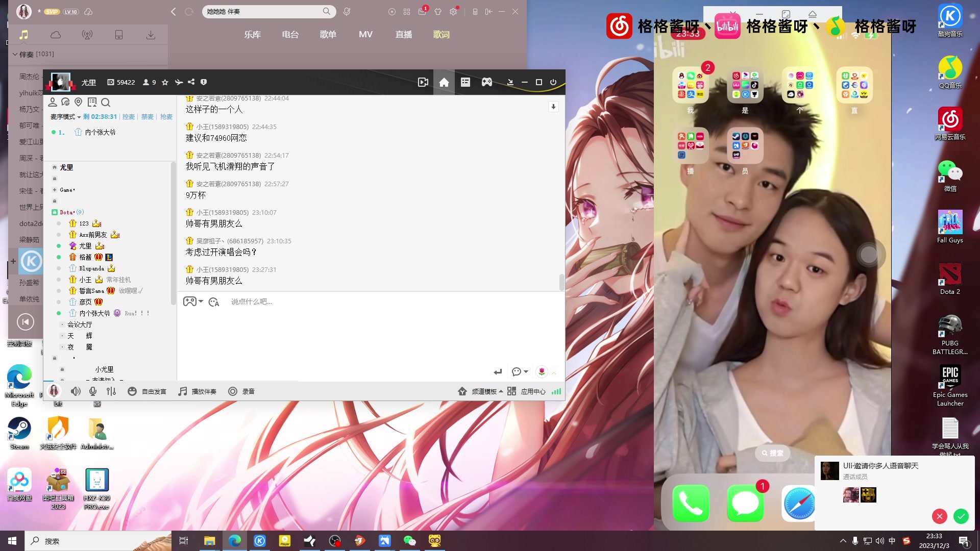This screenshot has height=551, width=980.
Task: Add channel to favorites star
Action: click(165, 82)
